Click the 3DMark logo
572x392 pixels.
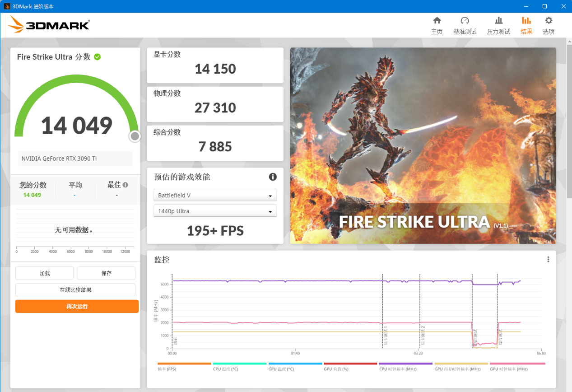pyautogui.click(x=49, y=25)
